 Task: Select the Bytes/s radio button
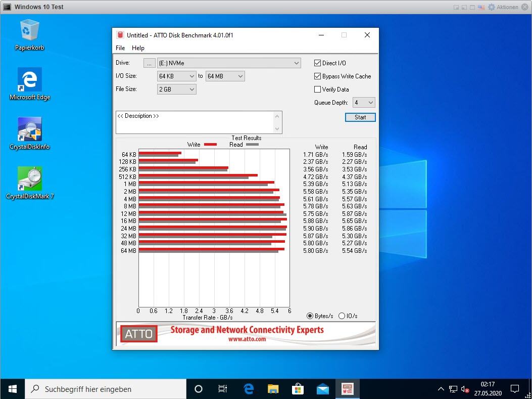[310, 316]
